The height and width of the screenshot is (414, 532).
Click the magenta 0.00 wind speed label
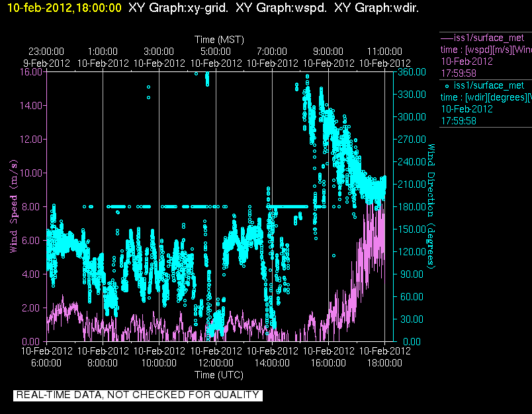tap(33, 341)
